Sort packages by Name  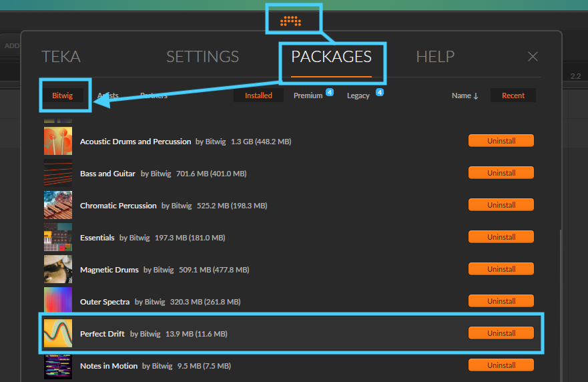click(x=465, y=95)
